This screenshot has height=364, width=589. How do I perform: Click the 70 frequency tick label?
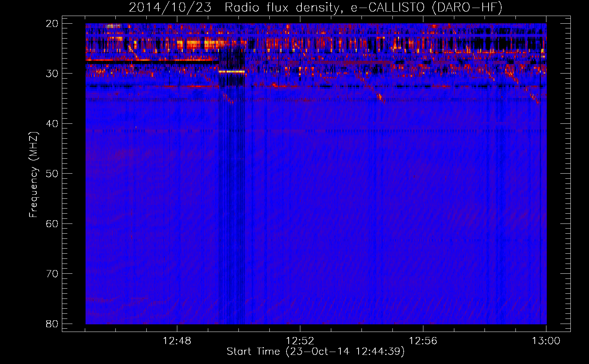(x=52, y=273)
